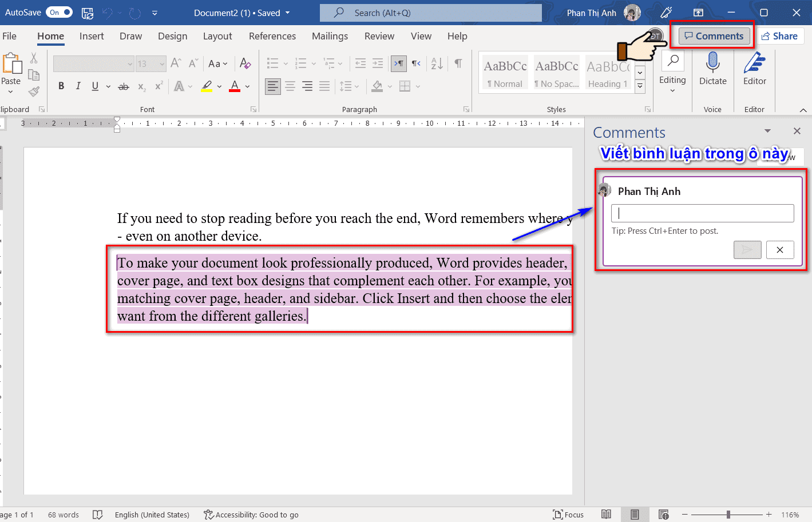Apply yellow text highlight color
Image resolution: width=812 pixels, height=522 pixels.
click(207, 86)
